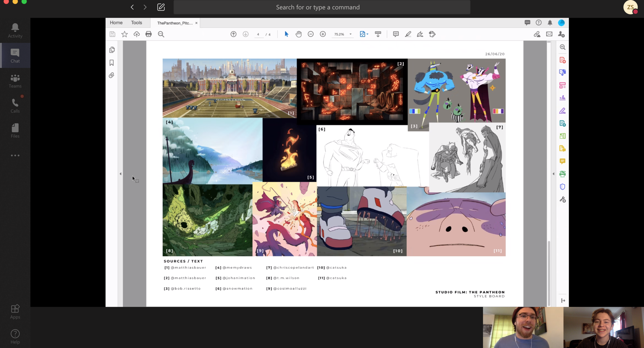Show the bookmarks panel
This screenshot has width=644, height=348.
tap(112, 63)
